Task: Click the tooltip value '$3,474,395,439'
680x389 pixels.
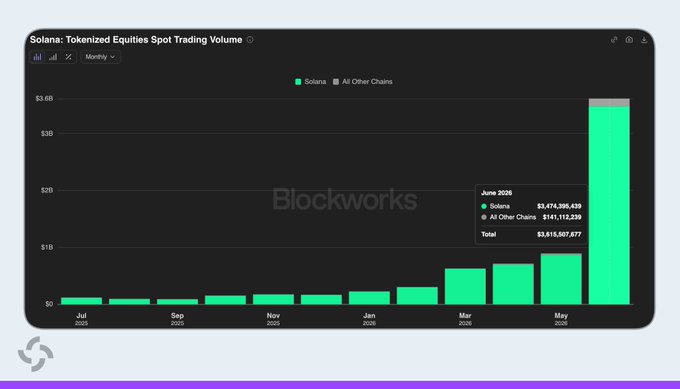Action: [559, 206]
